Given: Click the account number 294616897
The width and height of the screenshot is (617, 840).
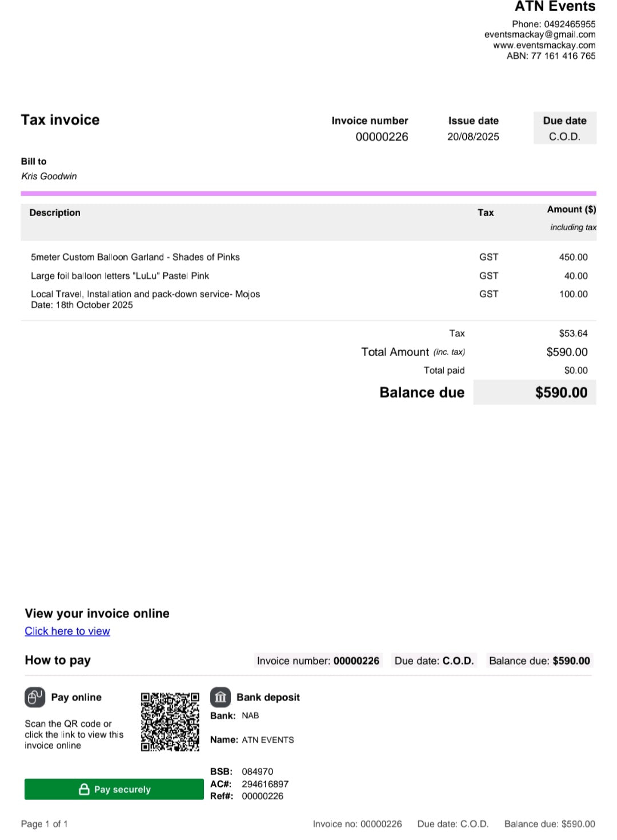Looking at the screenshot, I should 265,784.
